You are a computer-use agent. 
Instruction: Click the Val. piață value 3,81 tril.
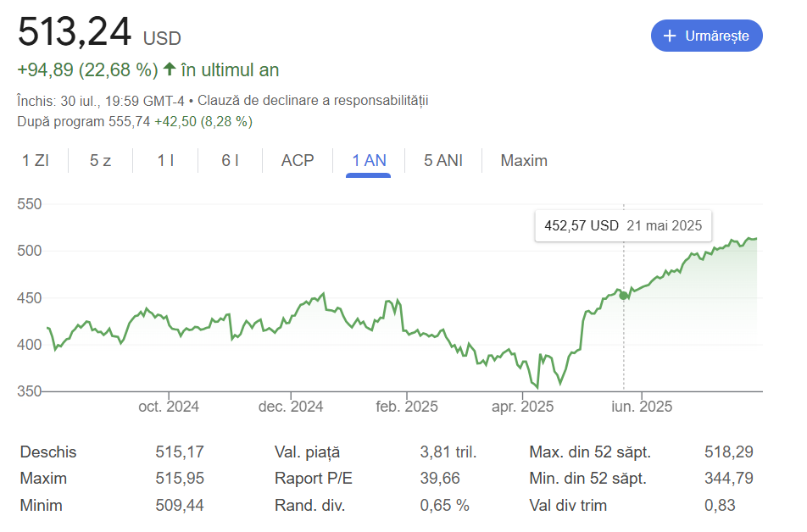click(448, 452)
